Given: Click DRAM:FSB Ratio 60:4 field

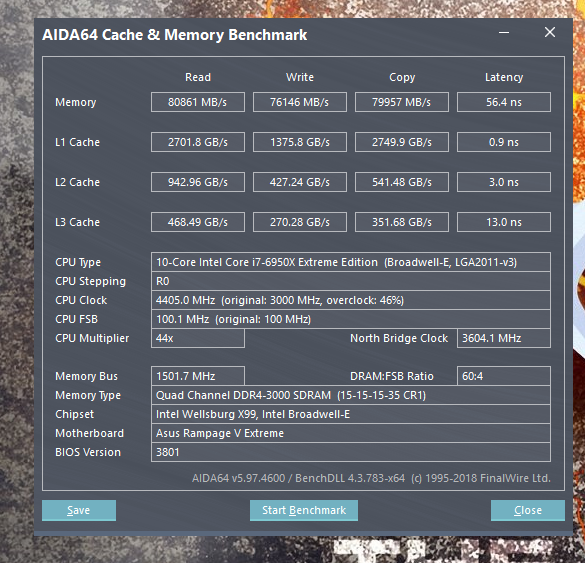Looking at the screenshot, I should pos(504,376).
